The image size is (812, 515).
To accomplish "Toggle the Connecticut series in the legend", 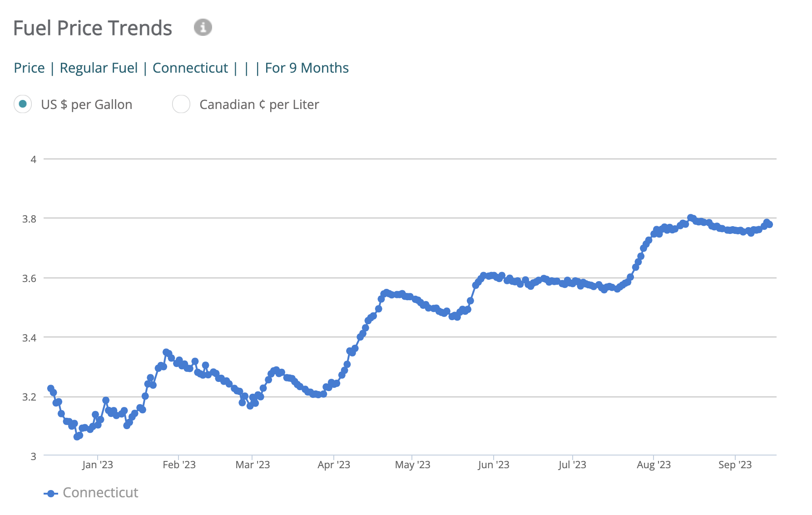I will click(x=100, y=493).
